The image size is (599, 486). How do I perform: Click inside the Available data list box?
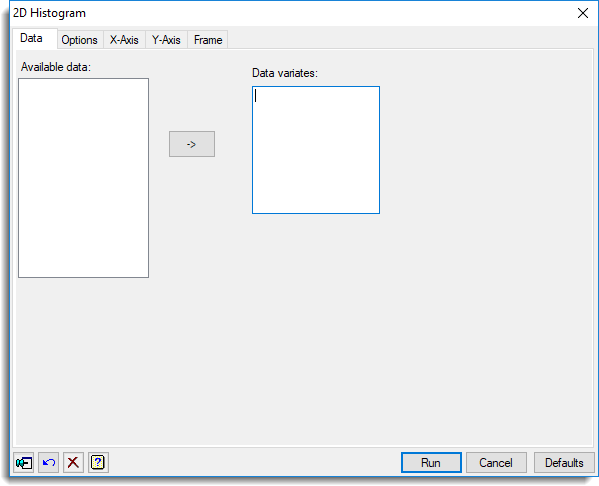click(x=83, y=178)
